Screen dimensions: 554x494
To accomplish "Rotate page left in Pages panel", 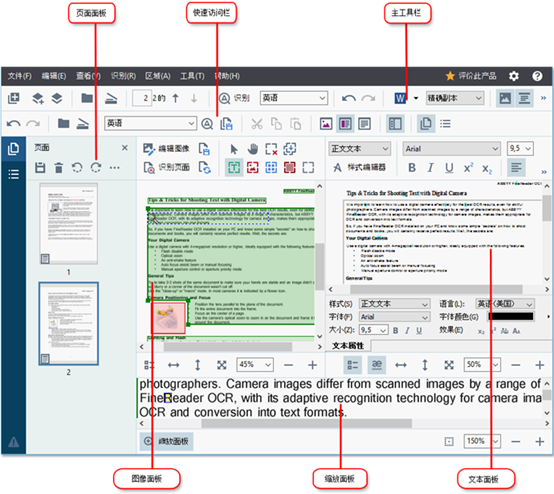I will pyautogui.click(x=77, y=167).
